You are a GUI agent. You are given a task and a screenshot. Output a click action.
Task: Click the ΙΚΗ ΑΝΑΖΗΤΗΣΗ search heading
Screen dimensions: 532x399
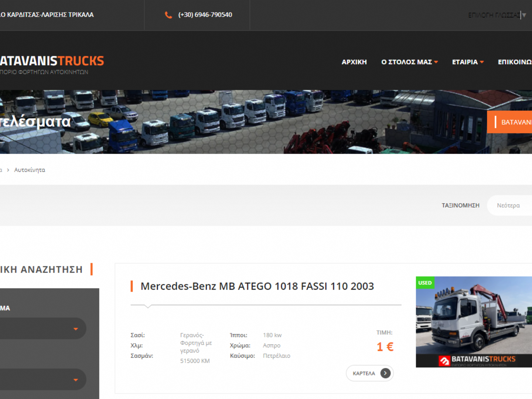[41, 269]
